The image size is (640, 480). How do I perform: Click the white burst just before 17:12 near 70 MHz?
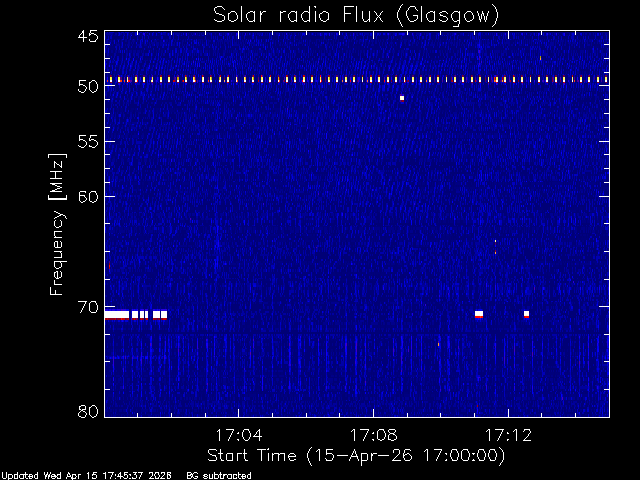(479, 314)
